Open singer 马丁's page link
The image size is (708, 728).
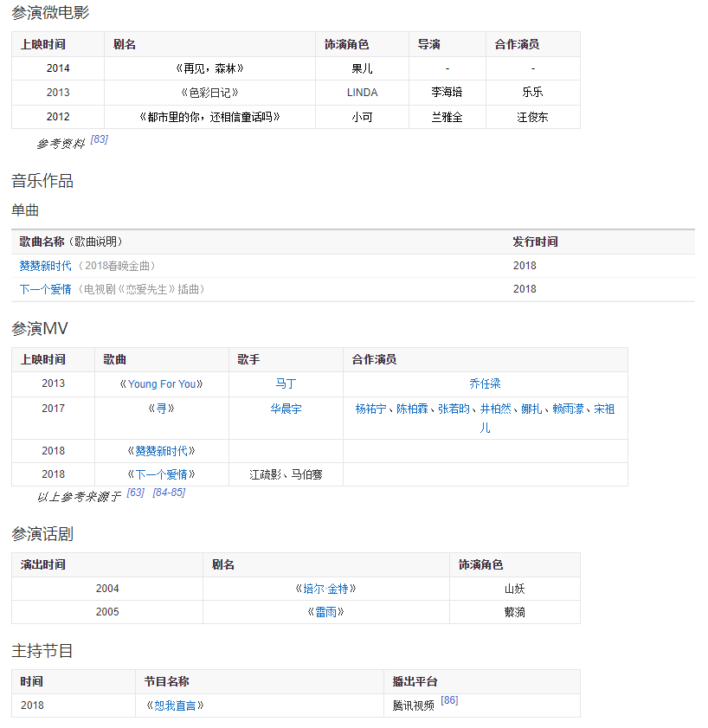point(286,384)
